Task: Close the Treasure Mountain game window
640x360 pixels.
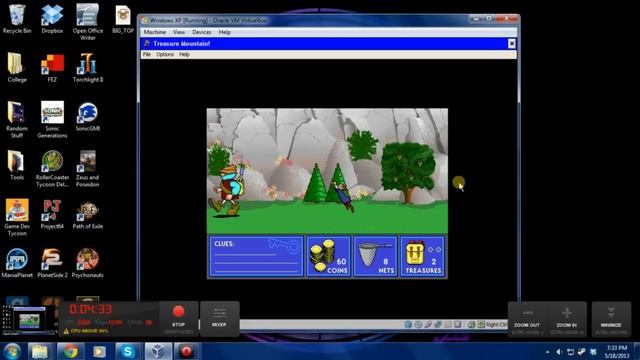Action: [511, 44]
